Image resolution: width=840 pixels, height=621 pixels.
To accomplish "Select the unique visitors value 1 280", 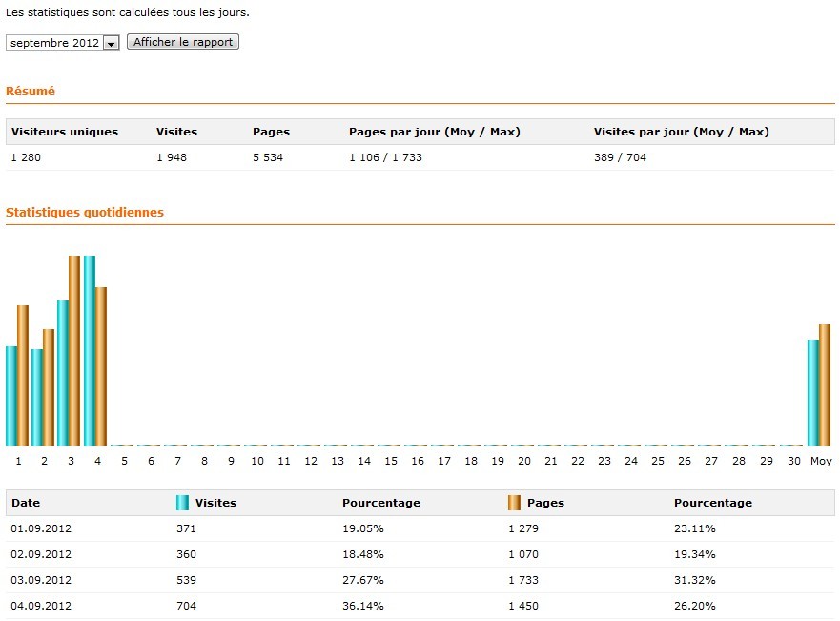I will click(x=26, y=157).
